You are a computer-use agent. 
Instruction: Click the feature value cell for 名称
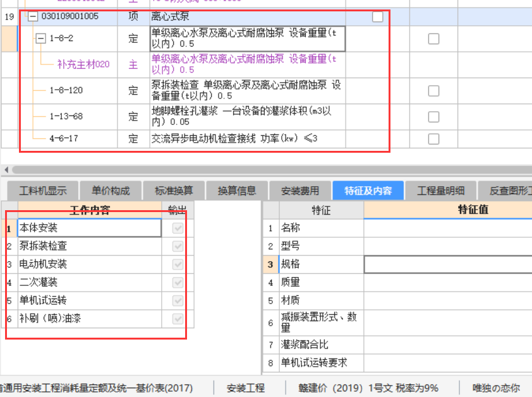[448, 228]
